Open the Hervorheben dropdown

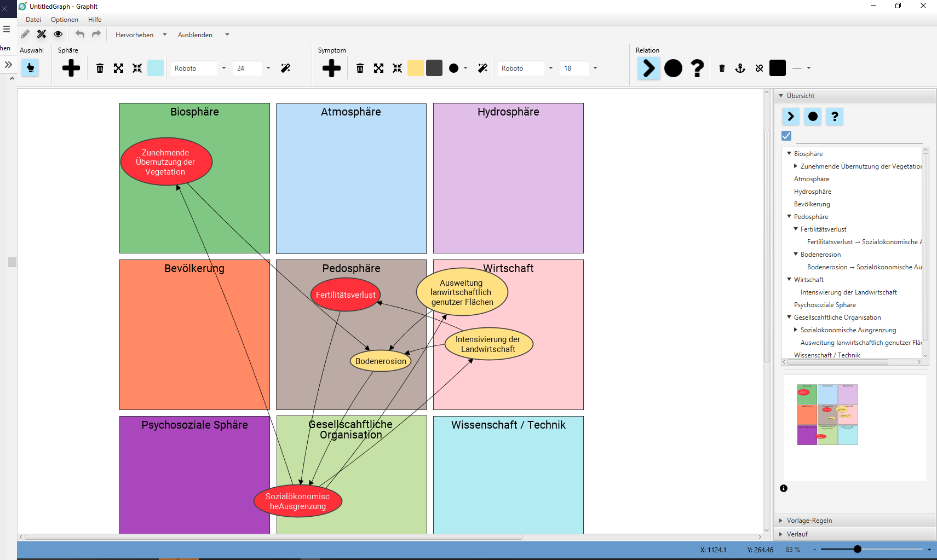[141, 35]
